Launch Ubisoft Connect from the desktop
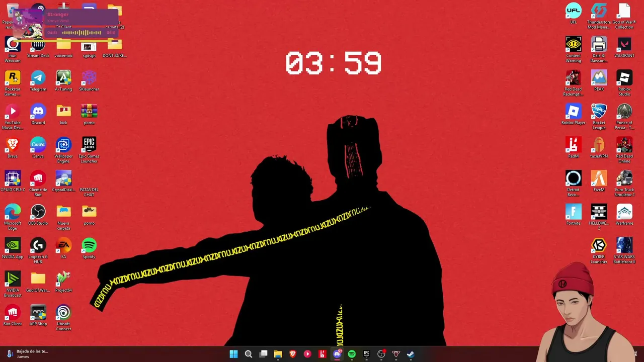This screenshot has height=362, width=644. click(63, 318)
